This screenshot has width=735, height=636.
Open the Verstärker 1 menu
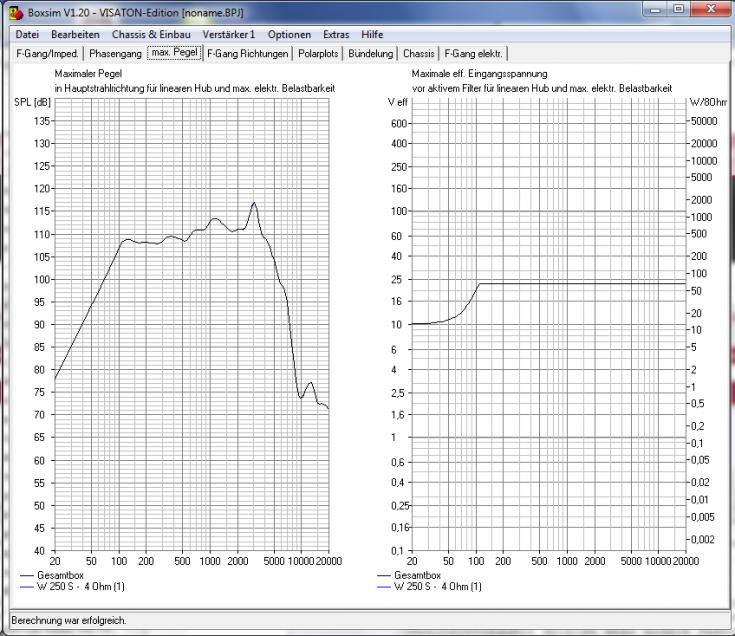229,35
